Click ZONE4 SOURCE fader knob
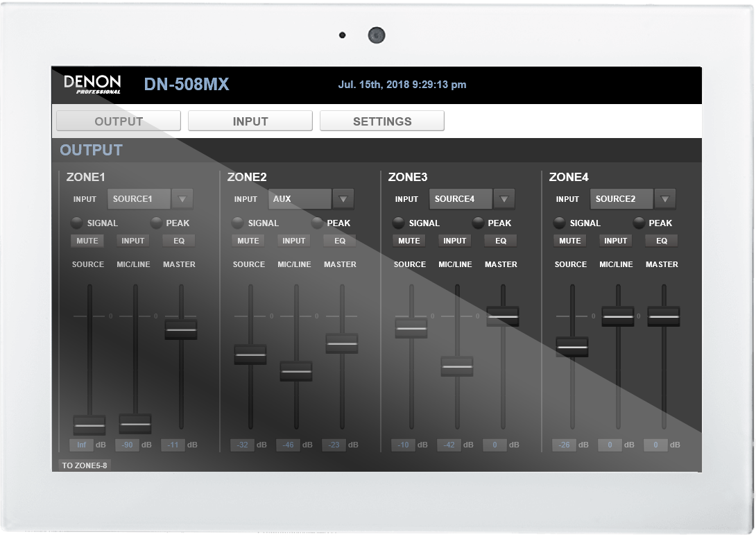 click(572, 347)
